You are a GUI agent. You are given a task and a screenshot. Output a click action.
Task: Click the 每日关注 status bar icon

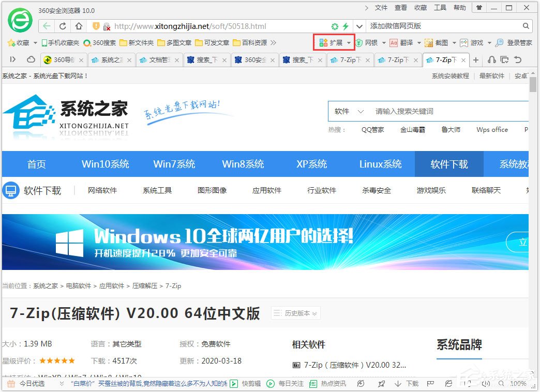tap(281, 384)
